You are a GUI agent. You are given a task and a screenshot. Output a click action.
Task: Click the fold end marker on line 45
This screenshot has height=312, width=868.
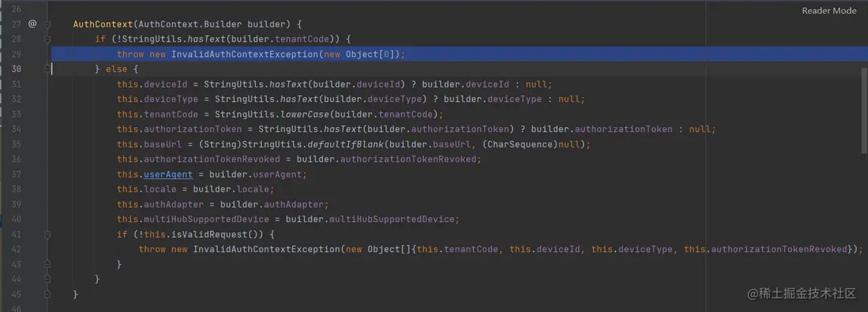48,294
